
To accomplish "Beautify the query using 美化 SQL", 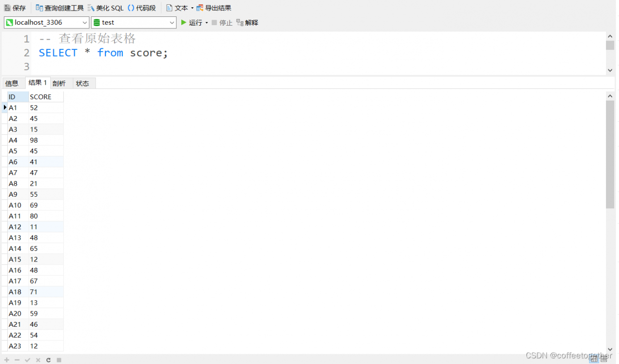I will [105, 8].
